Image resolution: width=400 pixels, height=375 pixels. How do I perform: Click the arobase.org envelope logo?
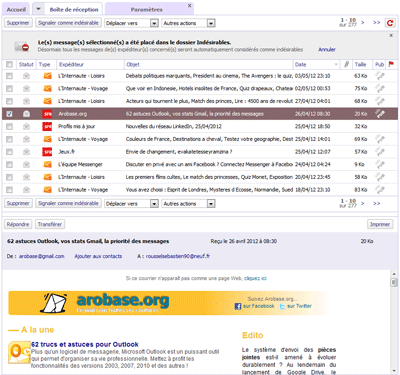[55, 303]
